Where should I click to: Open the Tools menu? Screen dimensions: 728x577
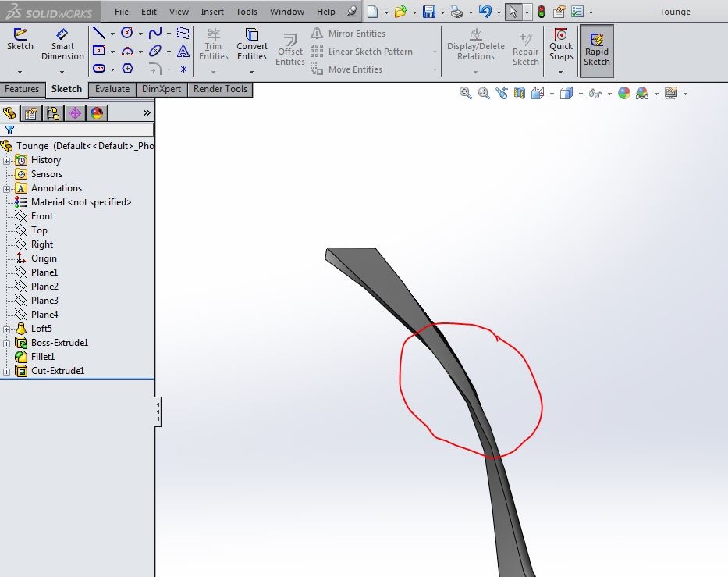(247, 12)
